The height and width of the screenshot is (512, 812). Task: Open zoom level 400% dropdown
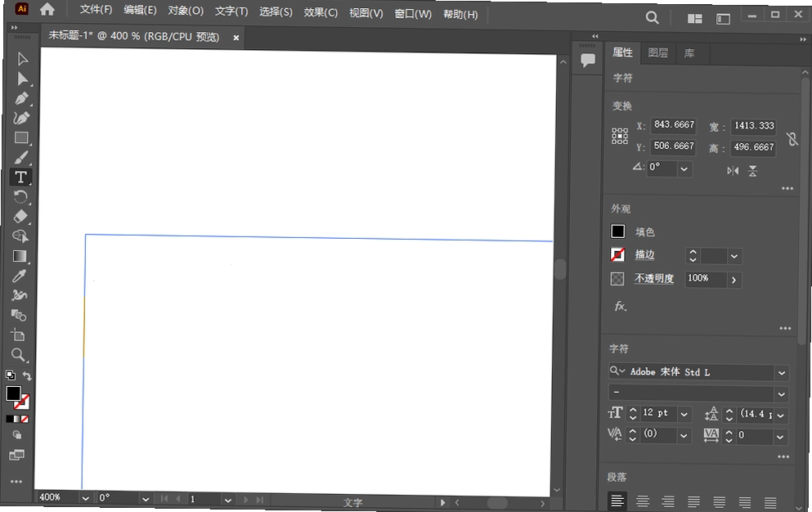(85, 499)
